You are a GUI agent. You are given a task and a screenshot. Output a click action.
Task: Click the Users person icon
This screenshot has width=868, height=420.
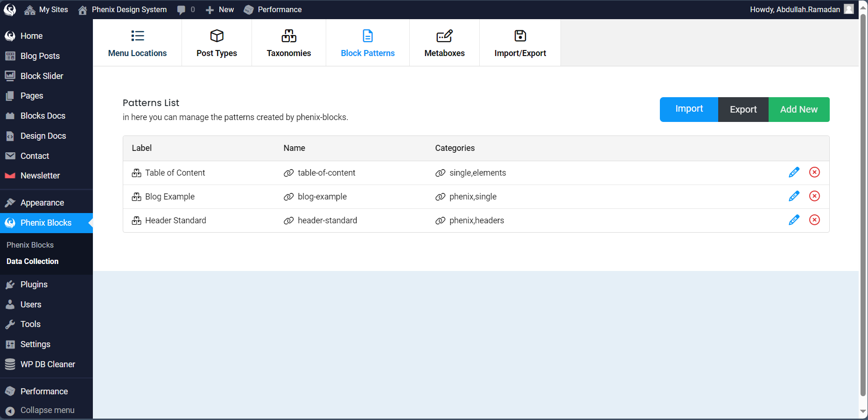coord(10,305)
